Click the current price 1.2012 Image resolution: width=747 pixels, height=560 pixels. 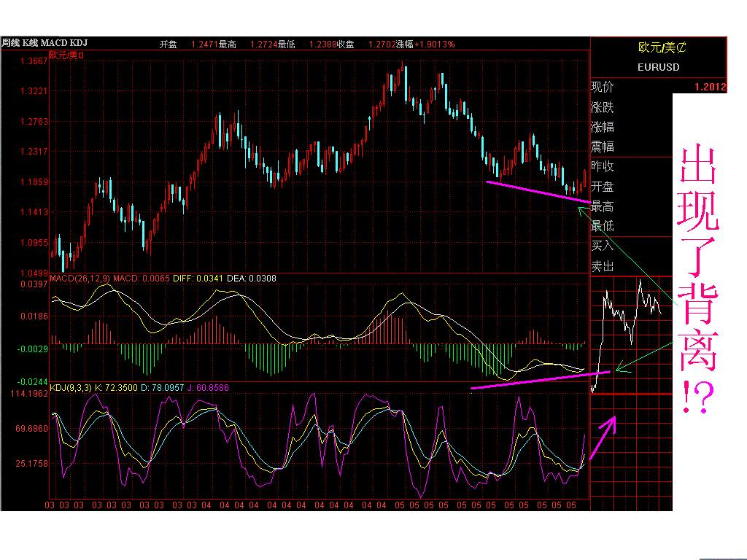click(x=710, y=87)
